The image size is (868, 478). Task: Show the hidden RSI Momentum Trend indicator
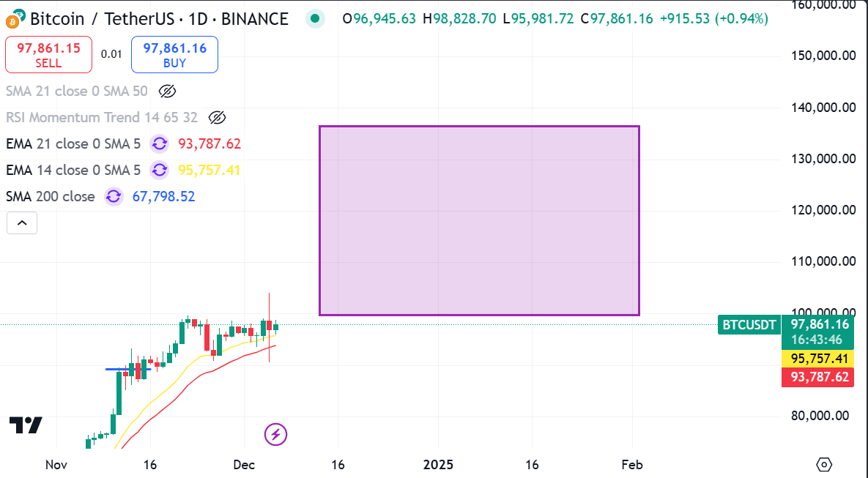pyautogui.click(x=217, y=117)
